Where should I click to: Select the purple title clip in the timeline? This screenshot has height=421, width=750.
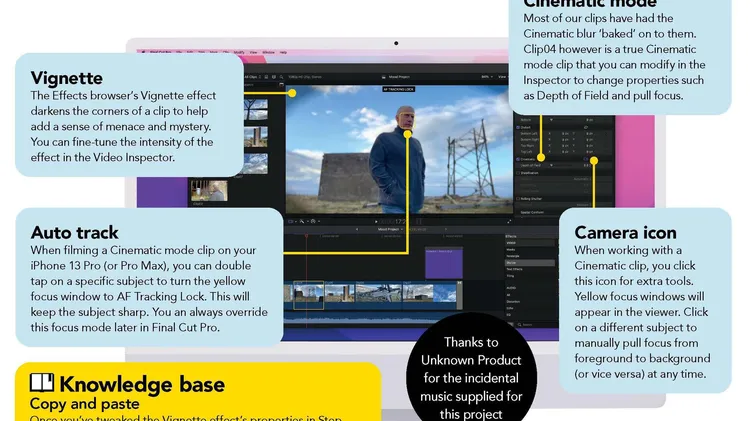coord(444,263)
